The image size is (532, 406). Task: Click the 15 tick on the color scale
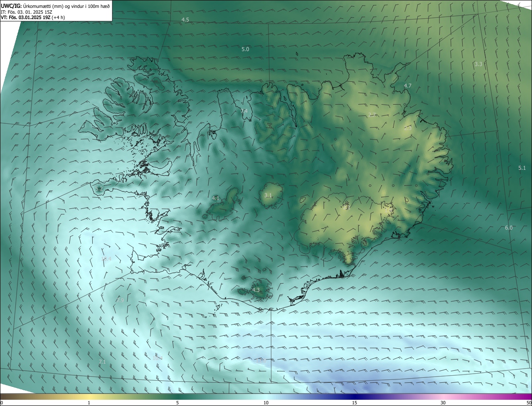(x=355, y=403)
